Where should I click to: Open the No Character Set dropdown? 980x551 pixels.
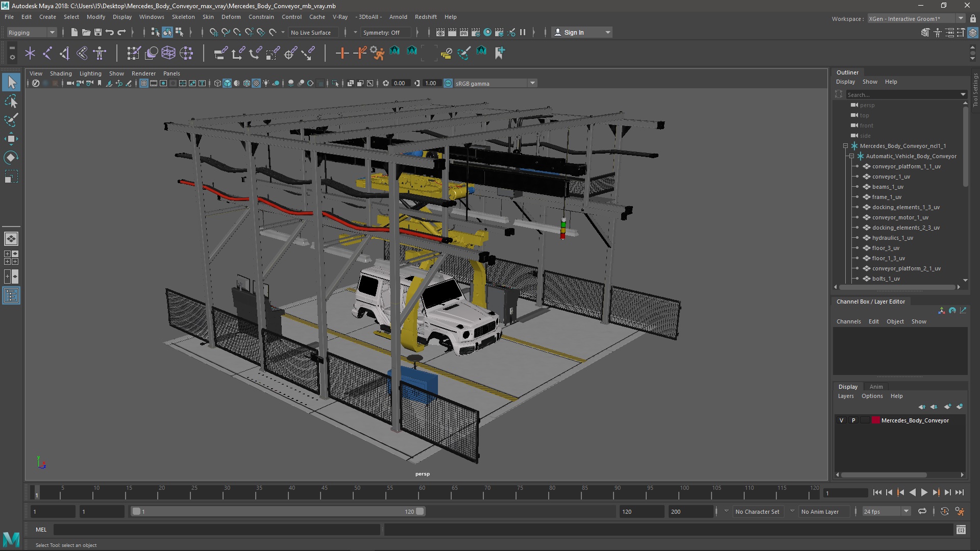click(757, 511)
